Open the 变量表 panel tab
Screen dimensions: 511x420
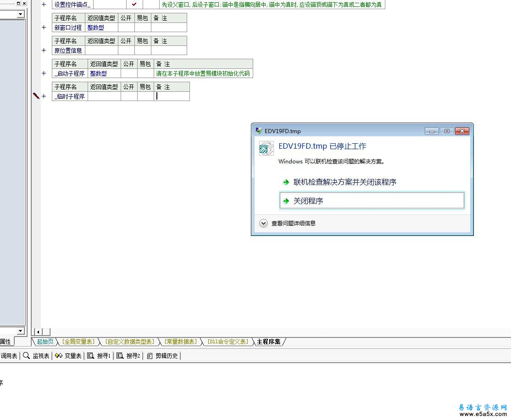(68, 356)
